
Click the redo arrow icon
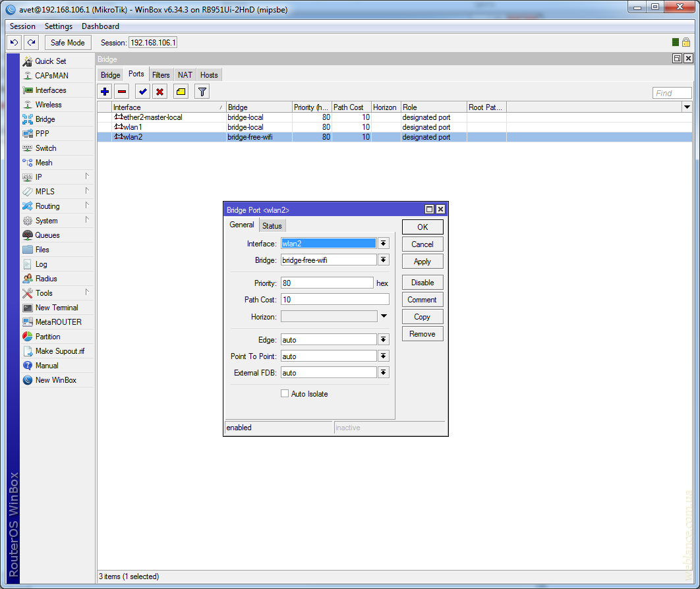[x=31, y=42]
